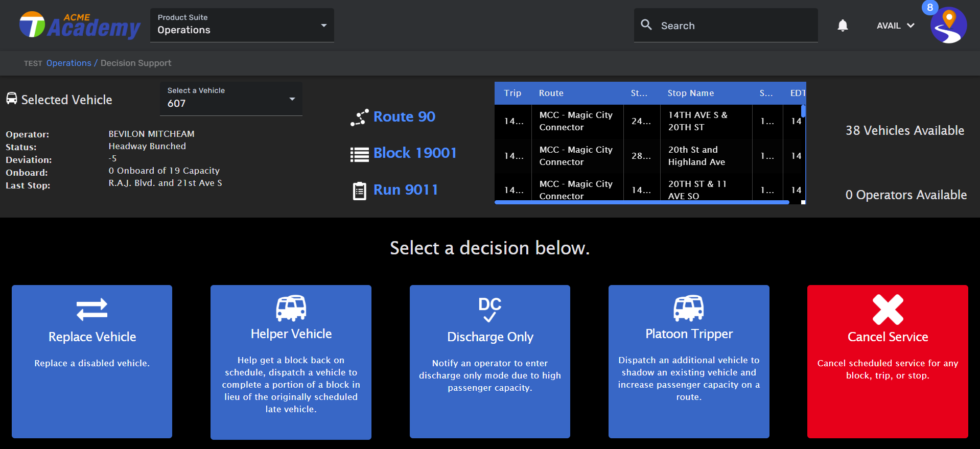Click the Replace Vehicle swap arrows icon
Viewport: 980px width, 449px height.
click(92, 309)
